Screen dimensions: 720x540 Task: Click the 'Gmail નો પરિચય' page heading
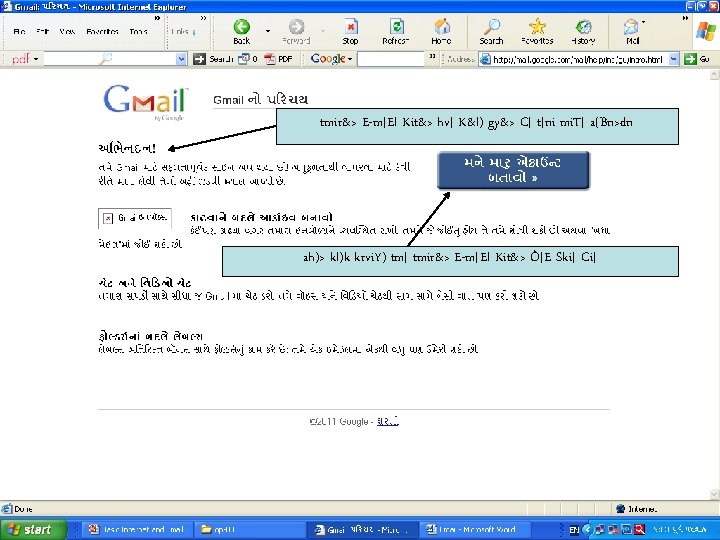[260, 100]
